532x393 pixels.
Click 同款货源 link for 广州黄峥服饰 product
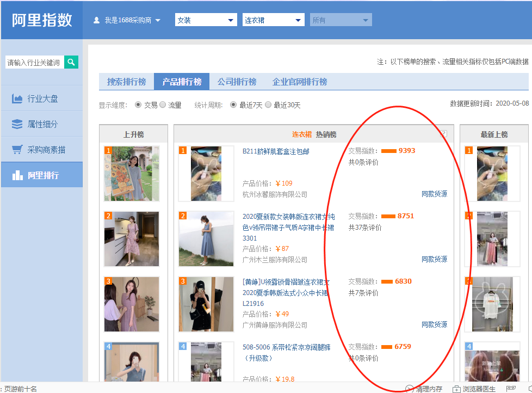pos(434,324)
